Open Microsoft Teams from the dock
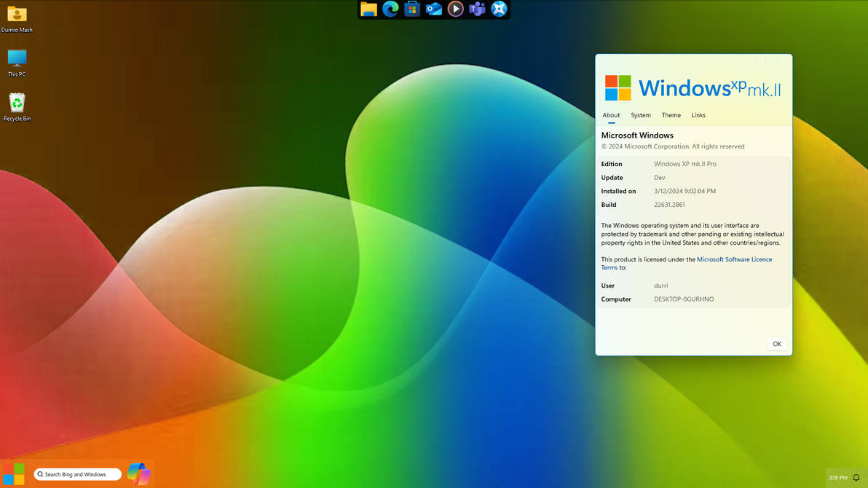The height and width of the screenshot is (488, 868). click(477, 9)
